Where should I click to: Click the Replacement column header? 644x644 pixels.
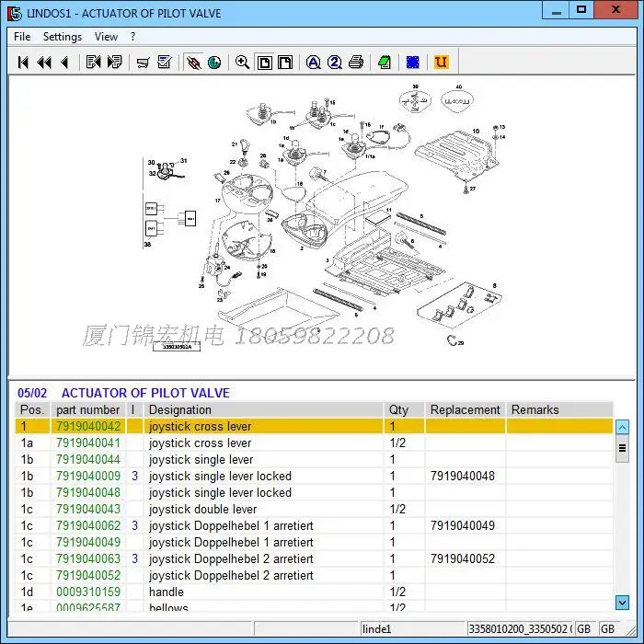(466, 410)
